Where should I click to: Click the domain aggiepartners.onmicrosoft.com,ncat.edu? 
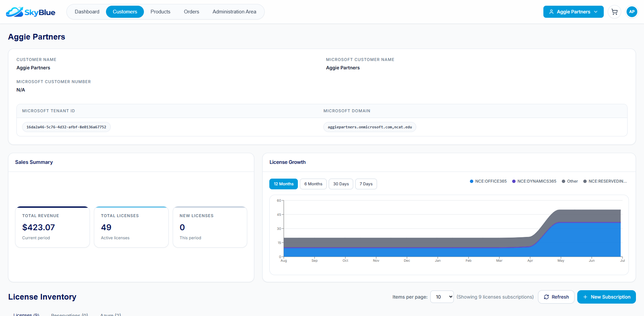pyautogui.click(x=370, y=127)
